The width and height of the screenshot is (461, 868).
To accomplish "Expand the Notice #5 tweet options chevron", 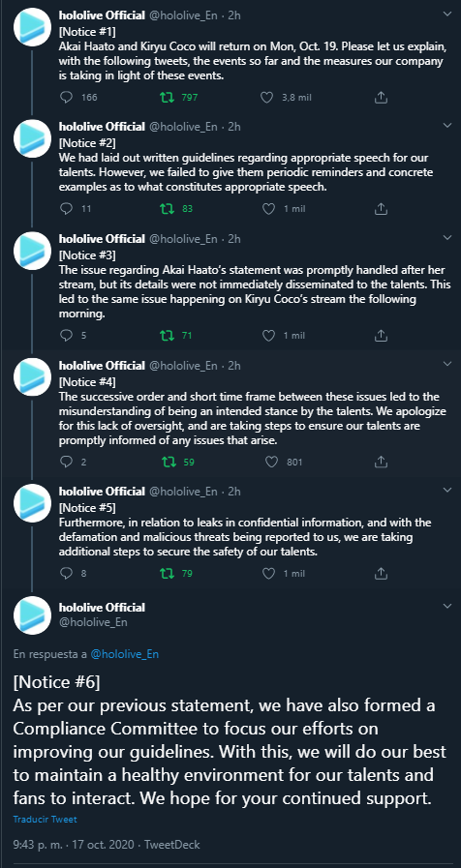I will coord(447,490).
